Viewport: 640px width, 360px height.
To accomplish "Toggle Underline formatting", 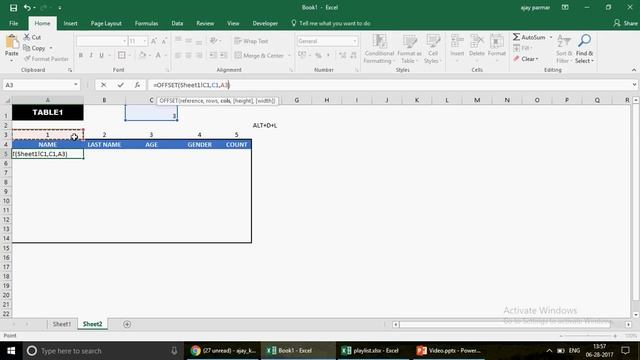I will click(x=101, y=55).
